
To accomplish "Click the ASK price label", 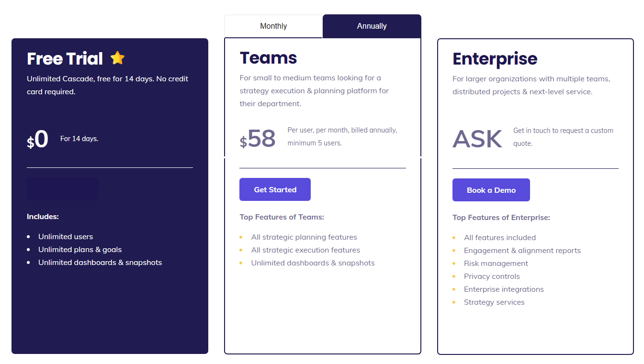I will 477,139.
